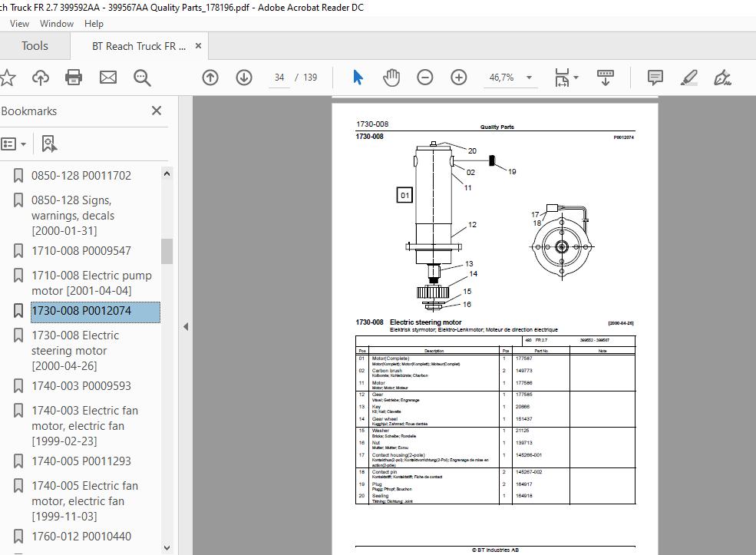Click the 'Bookmarks' panel title

tap(29, 111)
